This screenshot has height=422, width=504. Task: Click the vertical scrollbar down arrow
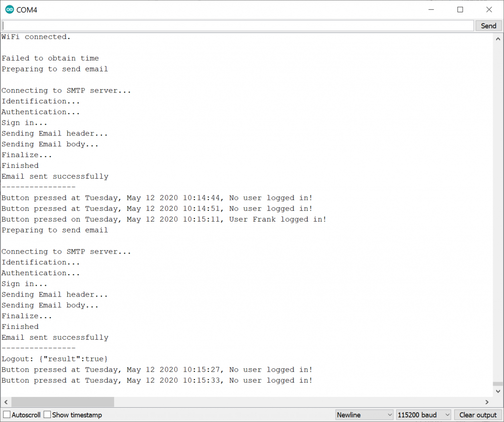pos(498,391)
